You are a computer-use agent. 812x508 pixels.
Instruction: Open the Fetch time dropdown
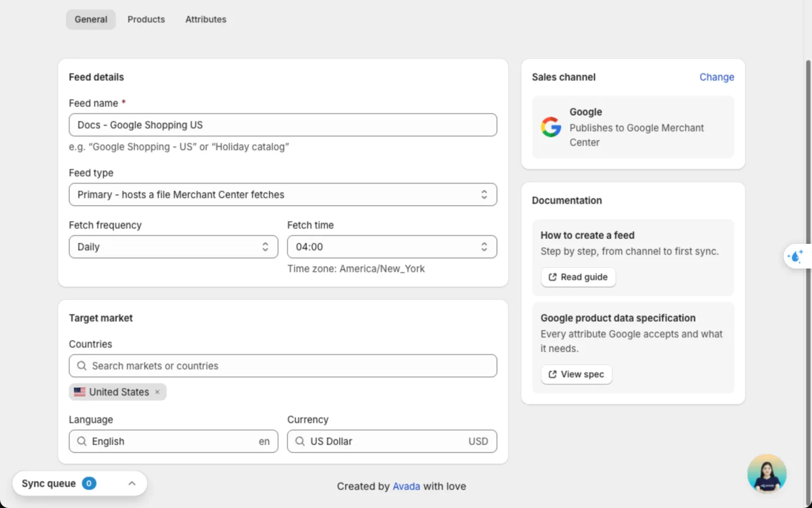(392, 247)
